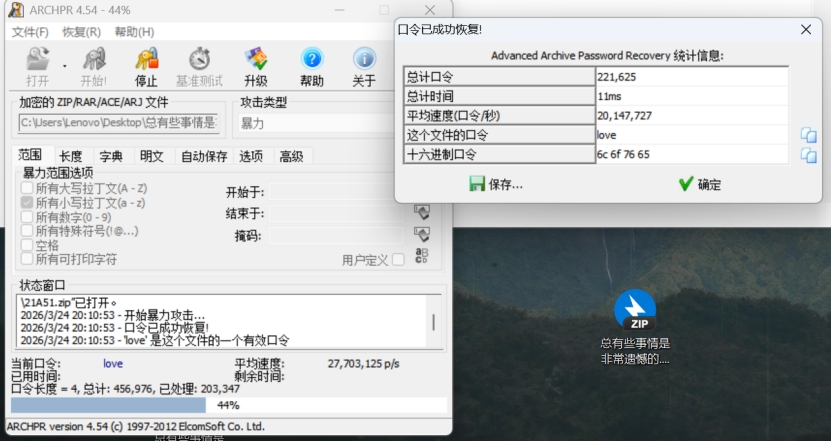Click the encrypted file path field
This screenshot has height=442, width=831.
pos(119,123)
